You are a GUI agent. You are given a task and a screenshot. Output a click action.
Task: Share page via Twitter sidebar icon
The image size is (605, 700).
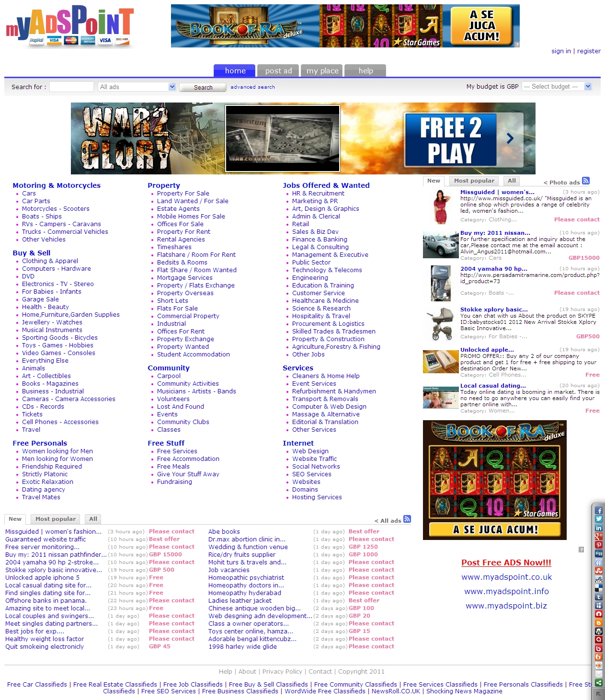coord(599,519)
